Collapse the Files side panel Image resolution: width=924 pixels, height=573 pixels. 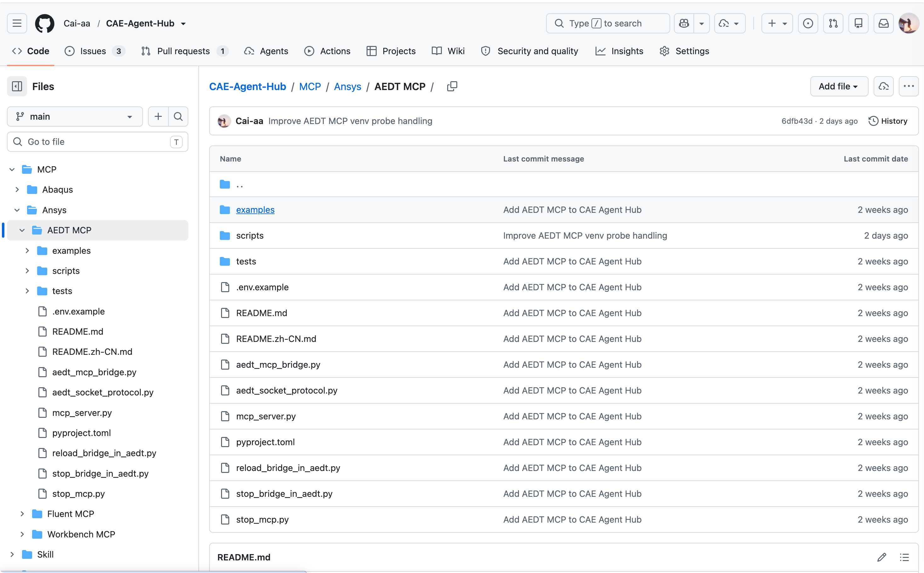pyautogui.click(x=17, y=86)
